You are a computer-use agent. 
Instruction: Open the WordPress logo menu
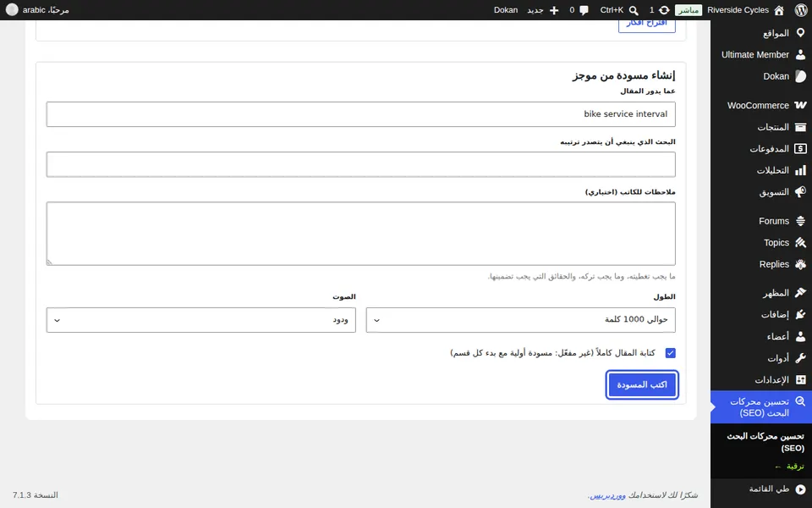[x=801, y=10]
